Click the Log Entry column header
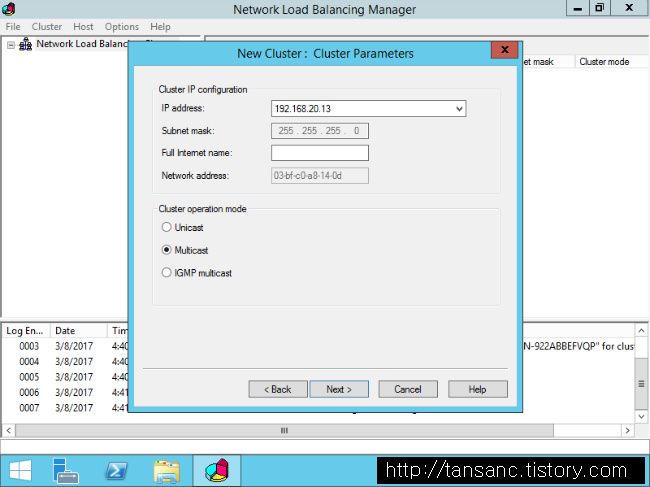650x487 pixels. 26,331
